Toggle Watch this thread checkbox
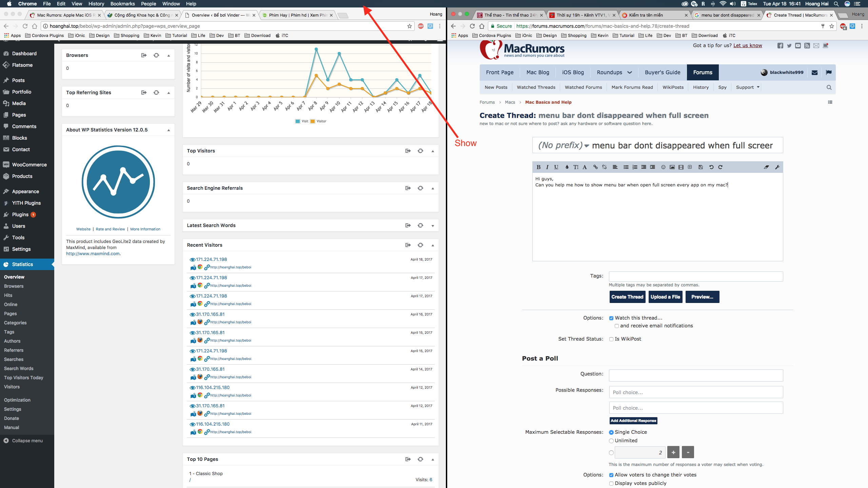The height and width of the screenshot is (488, 868). pyautogui.click(x=611, y=318)
